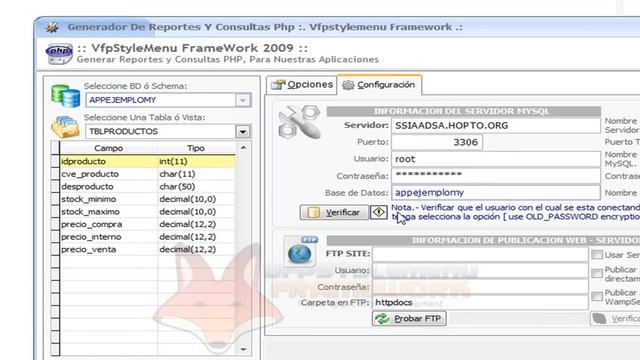Click the field list scrollbar down arrow

pyautogui.click(x=244, y=349)
